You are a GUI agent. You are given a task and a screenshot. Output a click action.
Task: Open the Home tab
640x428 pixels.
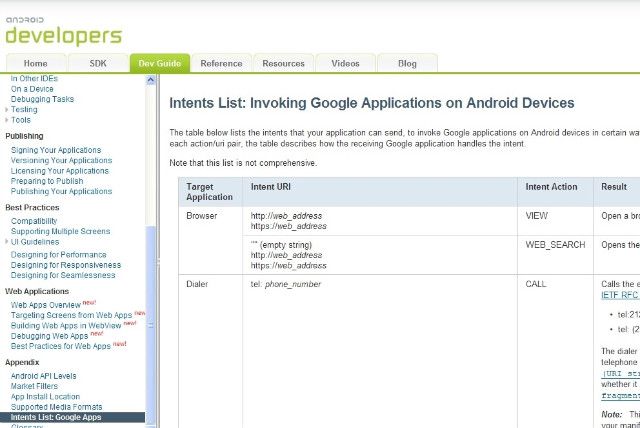[36, 63]
